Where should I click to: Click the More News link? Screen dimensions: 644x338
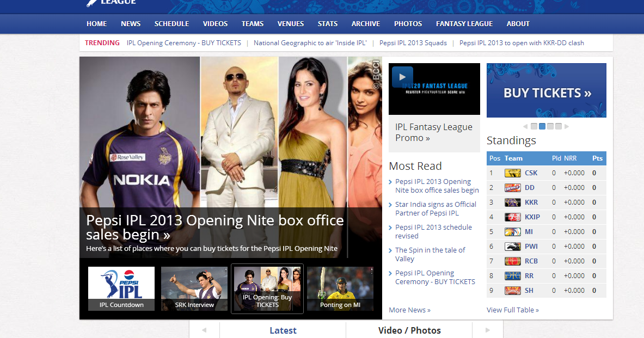coord(409,310)
